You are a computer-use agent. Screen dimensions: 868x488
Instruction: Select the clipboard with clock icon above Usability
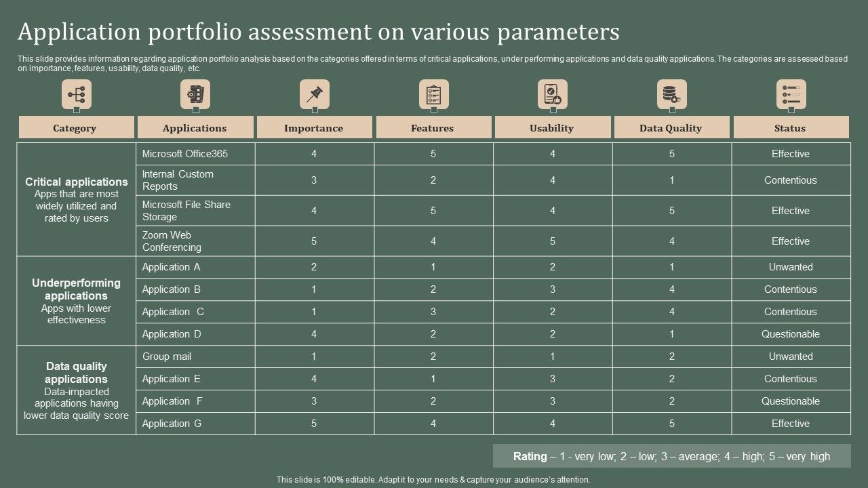(552, 94)
